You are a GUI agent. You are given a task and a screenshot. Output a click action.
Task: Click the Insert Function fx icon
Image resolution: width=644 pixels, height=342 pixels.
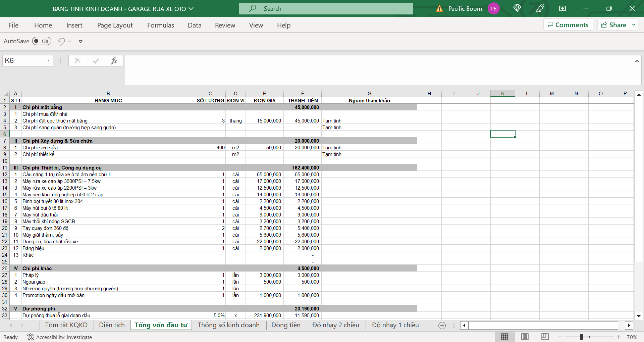(114, 61)
